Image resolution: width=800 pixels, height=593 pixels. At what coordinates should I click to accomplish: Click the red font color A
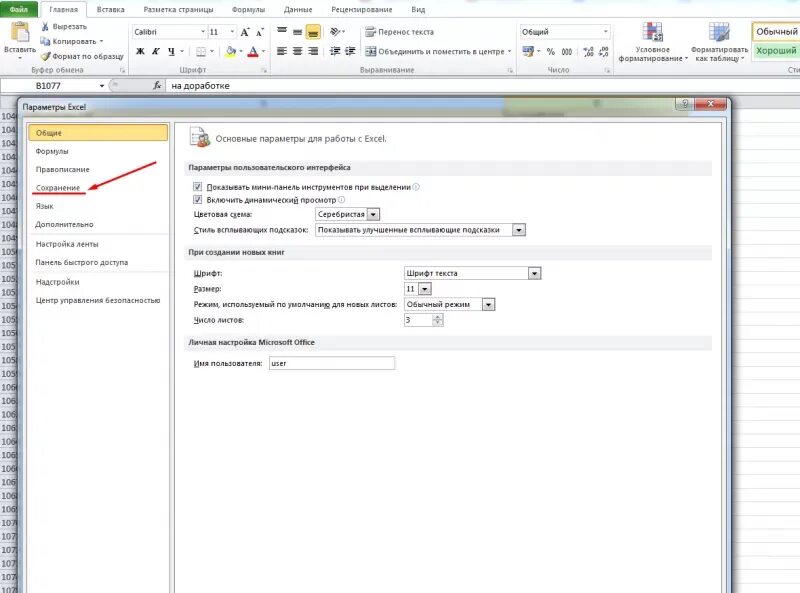253,52
